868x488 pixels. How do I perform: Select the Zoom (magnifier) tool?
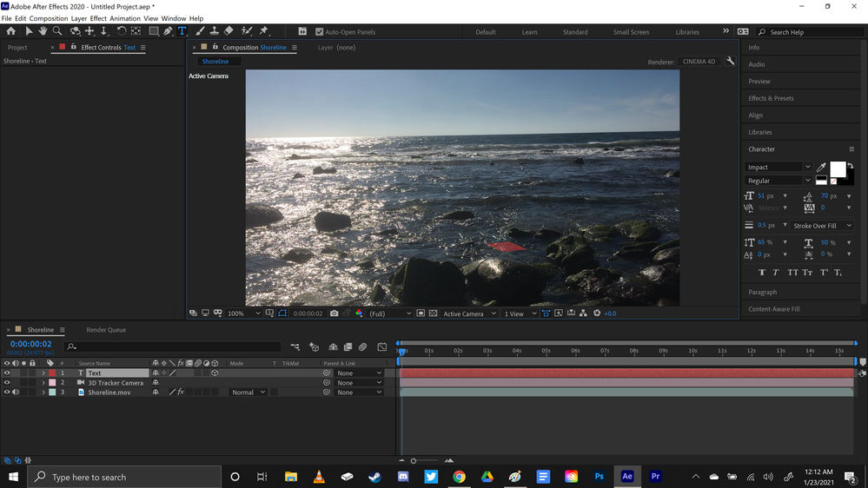(57, 31)
